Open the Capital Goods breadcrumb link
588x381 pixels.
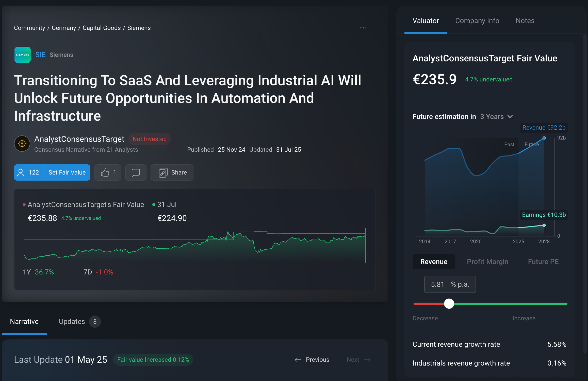[x=102, y=28]
